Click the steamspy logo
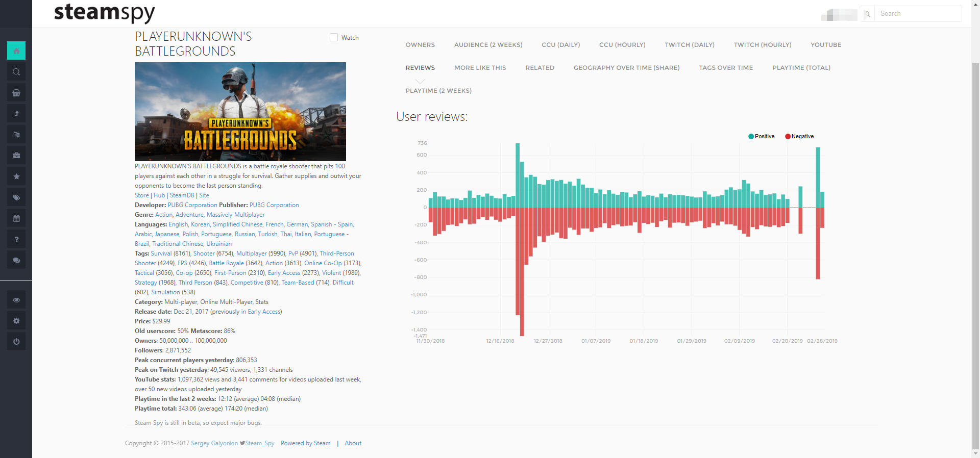This screenshot has width=980, height=458. [104, 13]
